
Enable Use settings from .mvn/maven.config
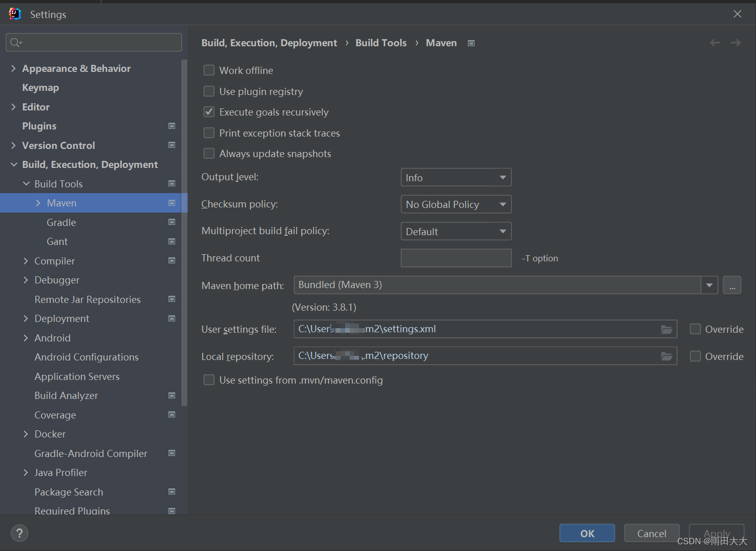tap(209, 380)
